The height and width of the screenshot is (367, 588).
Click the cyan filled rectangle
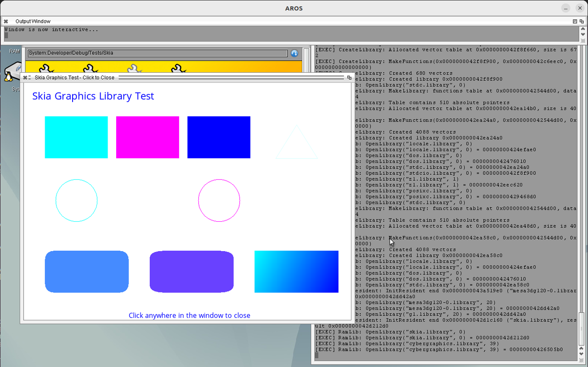[76, 137]
